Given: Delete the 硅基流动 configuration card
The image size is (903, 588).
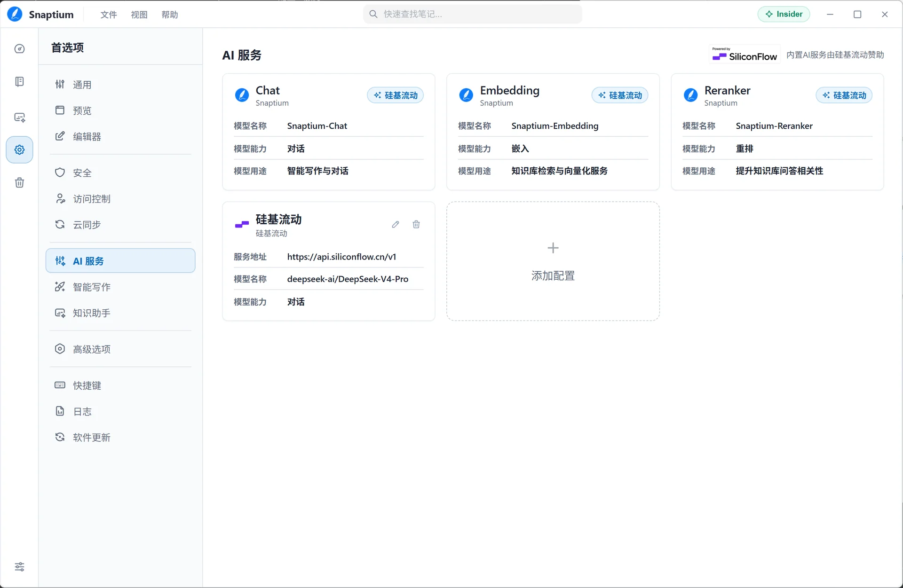Looking at the screenshot, I should (x=416, y=225).
